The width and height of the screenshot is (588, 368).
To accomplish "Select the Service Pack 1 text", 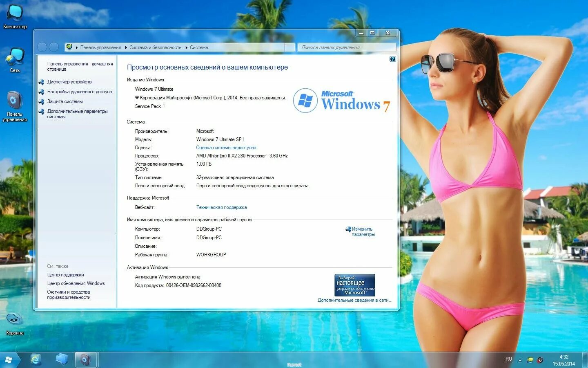I will click(x=150, y=106).
